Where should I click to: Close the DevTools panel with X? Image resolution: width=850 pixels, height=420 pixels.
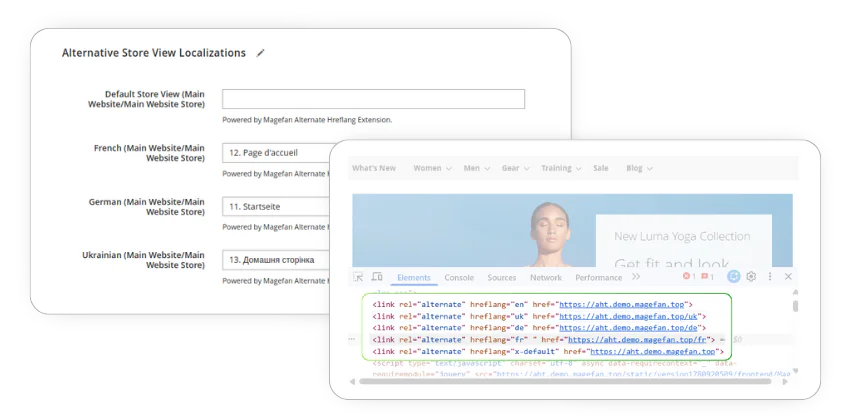point(788,276)
